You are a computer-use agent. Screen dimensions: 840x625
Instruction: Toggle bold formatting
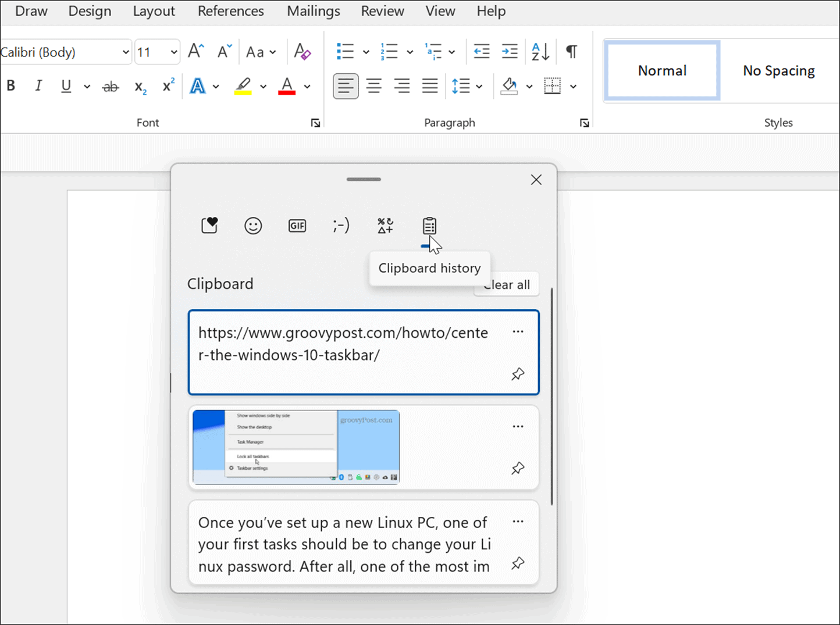(x=10, y=86)
